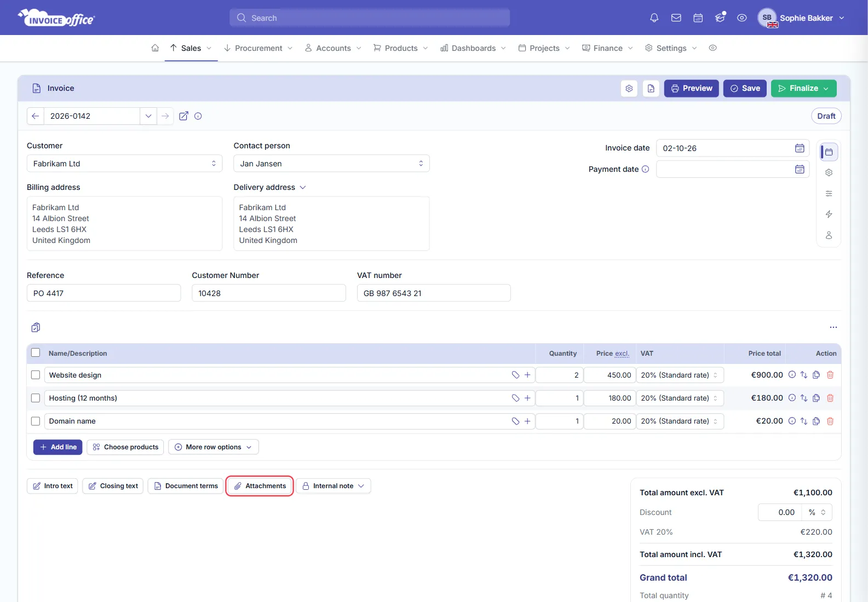Open the Sales menu
868x602 pixels.
point(191,48)
